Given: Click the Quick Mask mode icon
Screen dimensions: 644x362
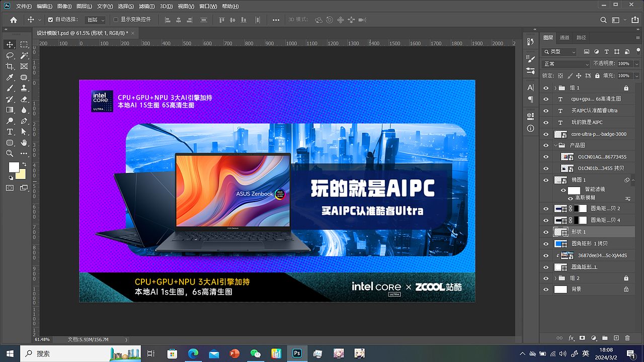Looking at the screenshot, I should pos(10,188).
